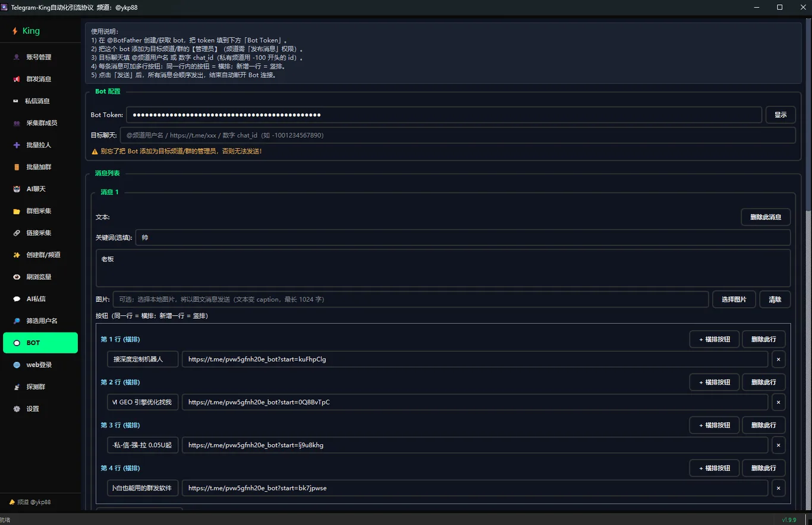Screen dimensions: 812x525
Task: Click 删除此行 for 第 4 行
Action: click(x=763, y=468)
